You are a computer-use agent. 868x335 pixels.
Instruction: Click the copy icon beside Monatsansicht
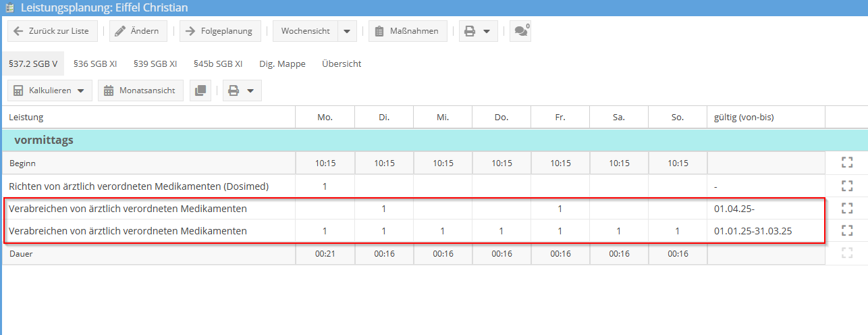pos(200,91)
